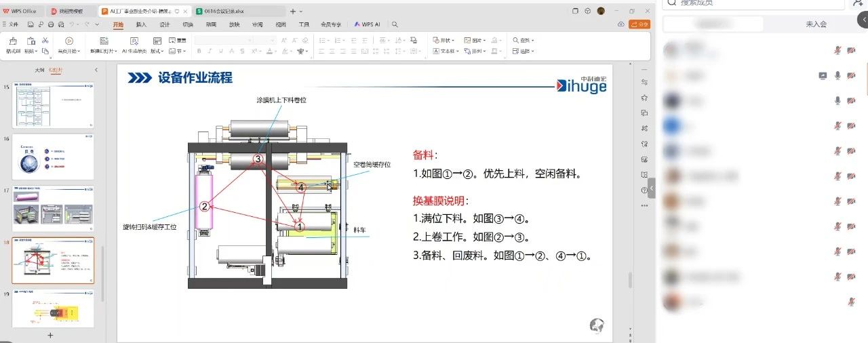Click the print icon in quick access toolbar
This screenshot has width=868, height=343.
50,24
